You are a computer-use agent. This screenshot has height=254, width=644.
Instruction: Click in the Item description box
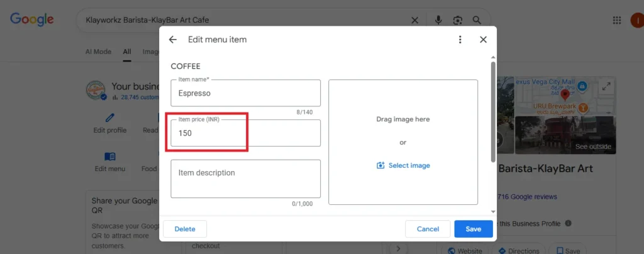coord(246,179)
